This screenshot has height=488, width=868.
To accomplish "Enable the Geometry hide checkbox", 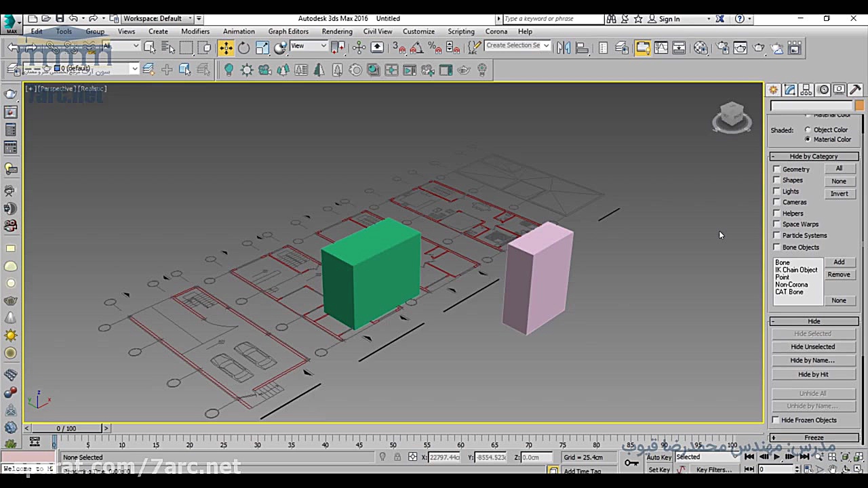I will (776, 169).
